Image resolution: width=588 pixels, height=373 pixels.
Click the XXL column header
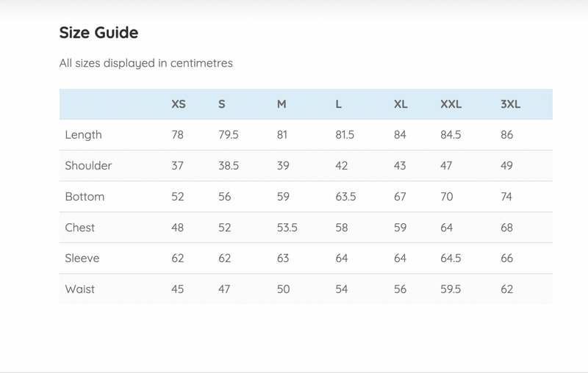pos(451,104)
